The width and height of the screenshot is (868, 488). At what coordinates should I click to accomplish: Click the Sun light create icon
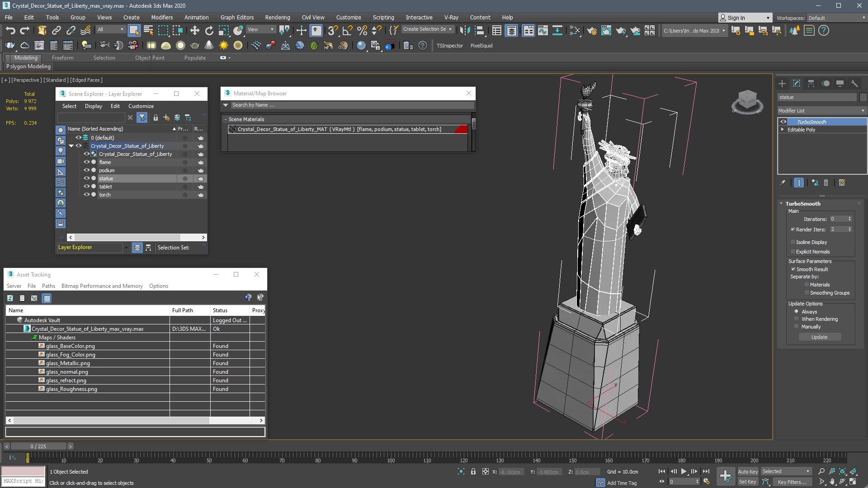coord(223,45)
